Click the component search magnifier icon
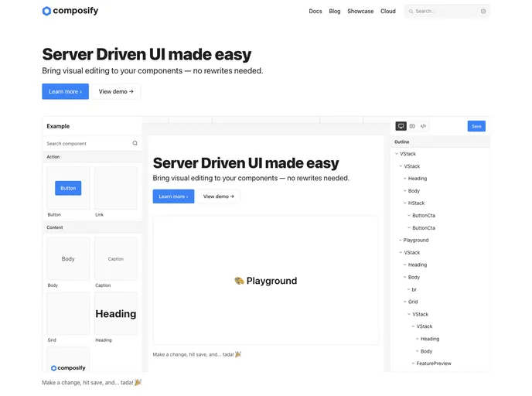Viewport: 532px width, 396px height. (x=135, y=143)
